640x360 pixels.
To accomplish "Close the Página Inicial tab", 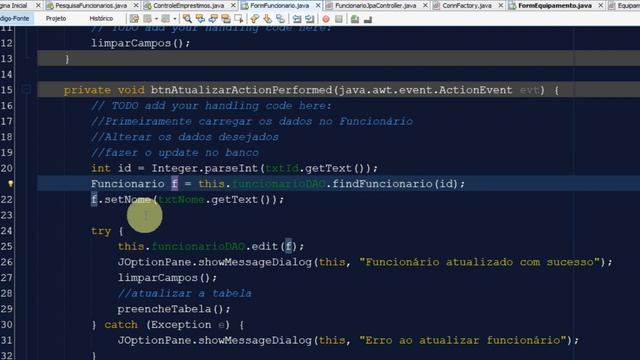I will pyautogui.click(x=38, y=5).
